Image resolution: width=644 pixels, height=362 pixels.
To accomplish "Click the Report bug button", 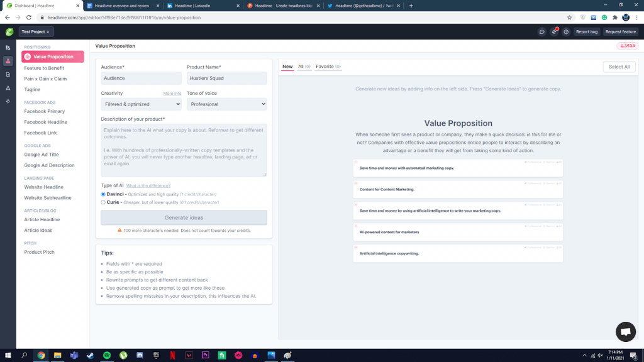I will [x=587, y=31].
